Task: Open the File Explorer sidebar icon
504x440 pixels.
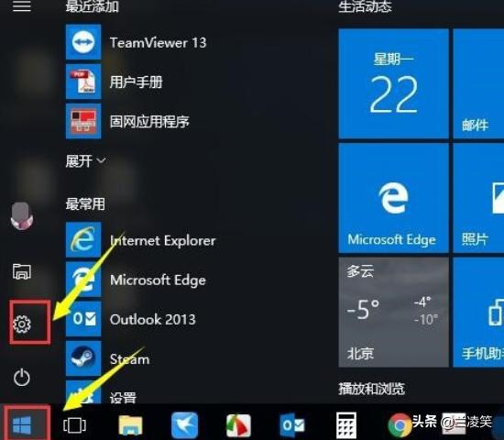Action: point(22,271)
